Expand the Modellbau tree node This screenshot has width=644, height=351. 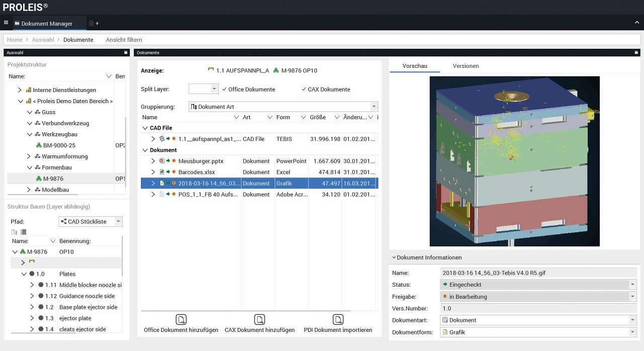tap(29, 190)
